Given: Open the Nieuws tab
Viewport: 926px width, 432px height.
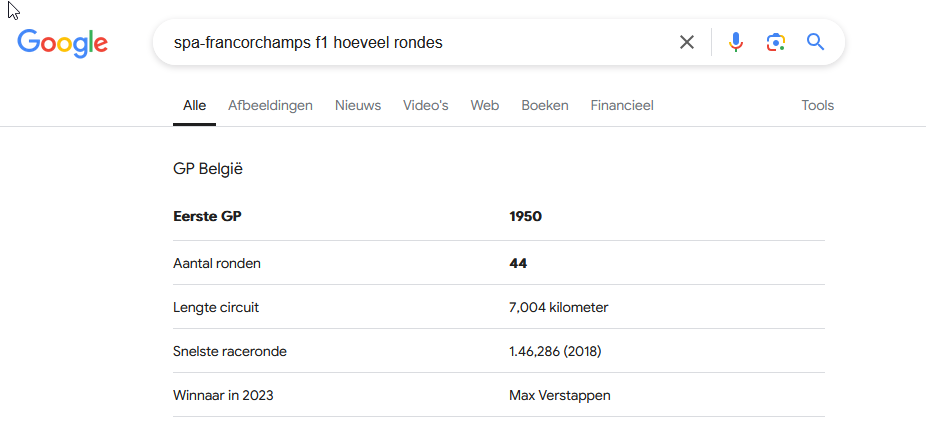Looking at the screenshot, I should click(358, 105).
